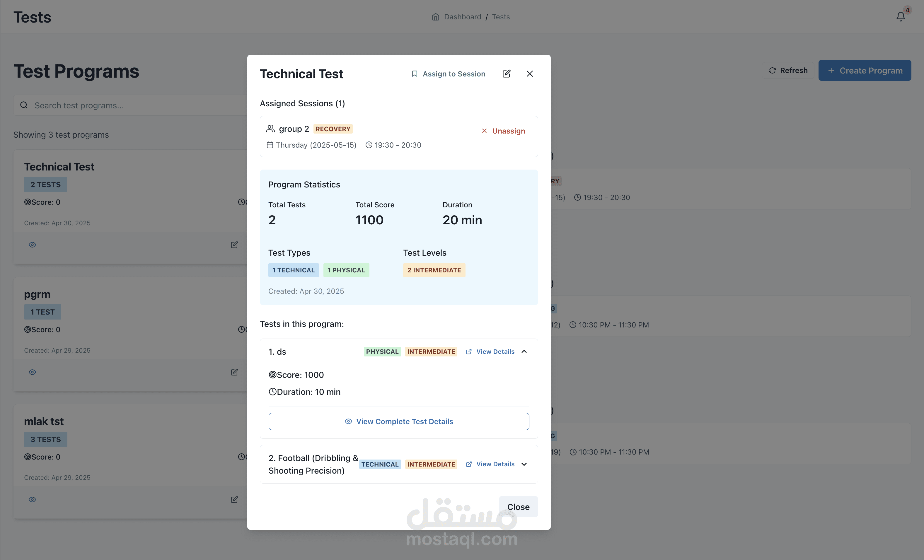Click the target icon by mlak tst card score
The image size is (924, 560).
tap(27, 457)
